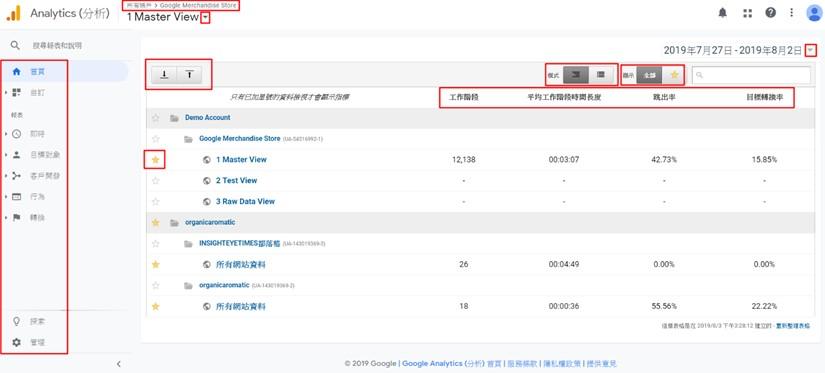Open the 探索 lightbulb icon
This screenshot has width=825, height=373.
[x=16, y=321]
